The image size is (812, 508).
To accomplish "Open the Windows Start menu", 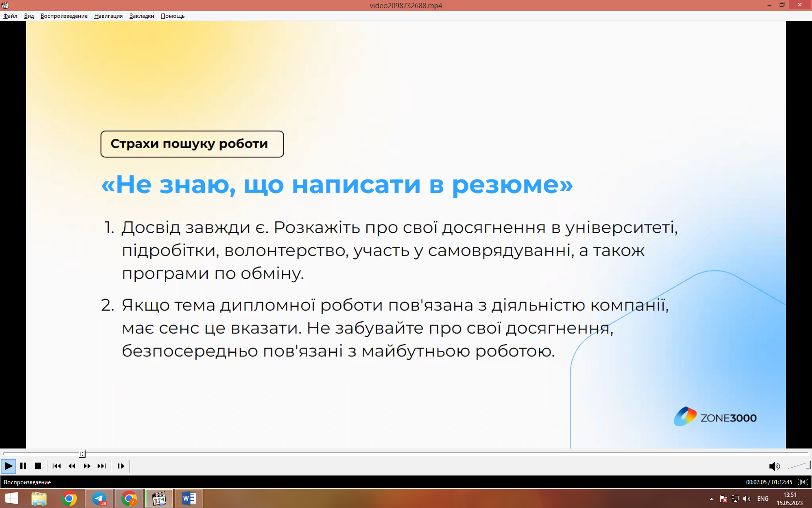I will tap(11, 498).
